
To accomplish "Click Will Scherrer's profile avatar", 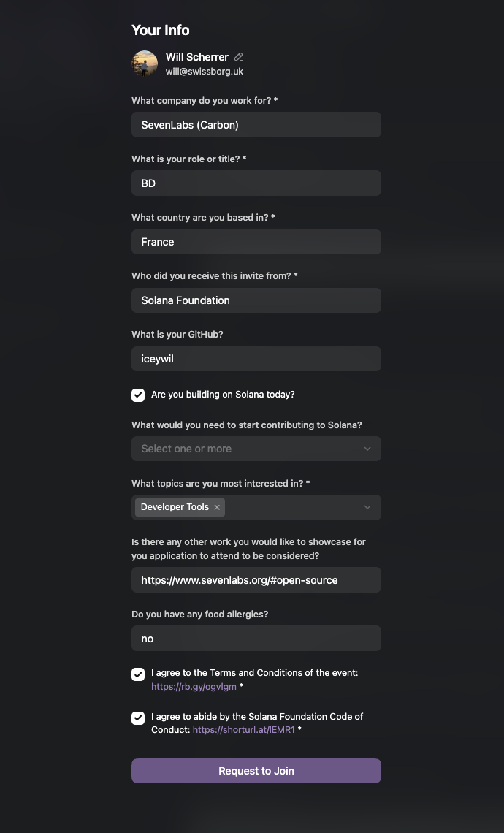I will 145,64.
